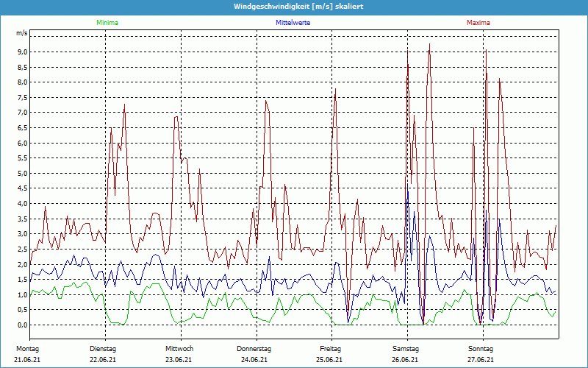
Task: Click the 'Mittwoch' day label
Action: click(179, 349)
